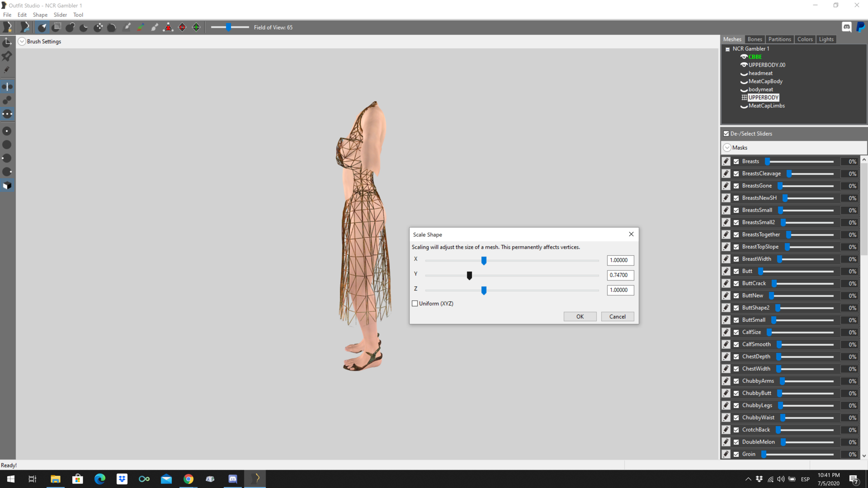Cancel the Scale Shape dialog
Viewport: 868px width, 488px height.
618,317
